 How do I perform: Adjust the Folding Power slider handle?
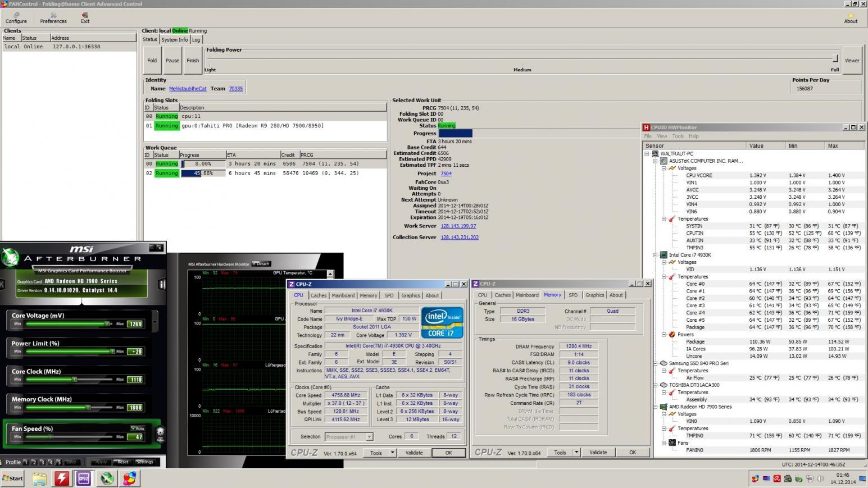(835, 58)
